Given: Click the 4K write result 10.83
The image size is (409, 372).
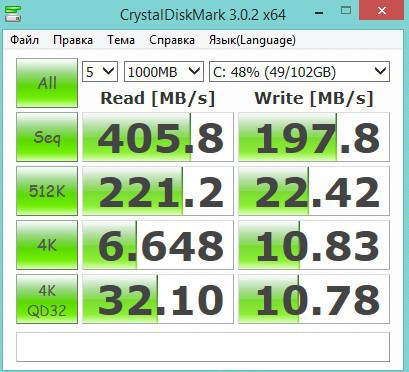Looking at the screenshot, I should 314,245.
